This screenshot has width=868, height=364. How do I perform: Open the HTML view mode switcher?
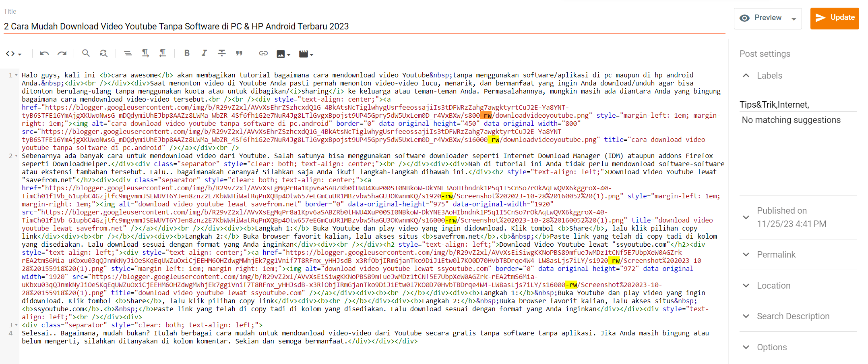pos(13,53)
